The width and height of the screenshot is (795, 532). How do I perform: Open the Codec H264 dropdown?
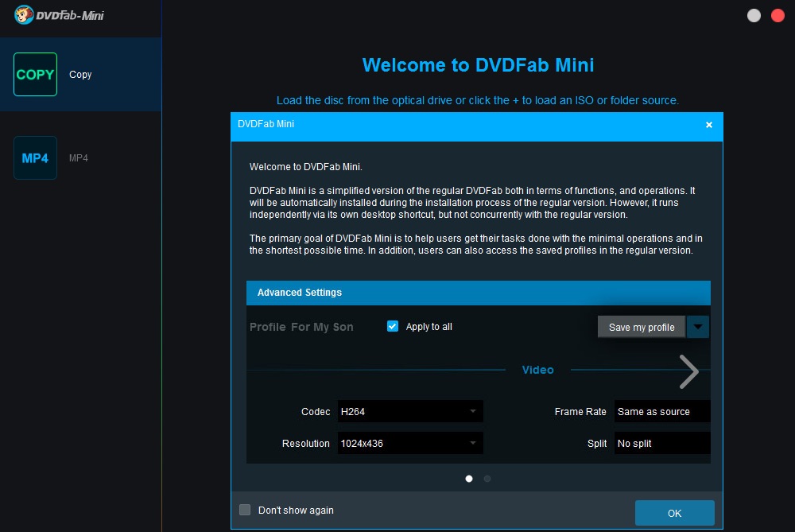(x=410, y=411)
